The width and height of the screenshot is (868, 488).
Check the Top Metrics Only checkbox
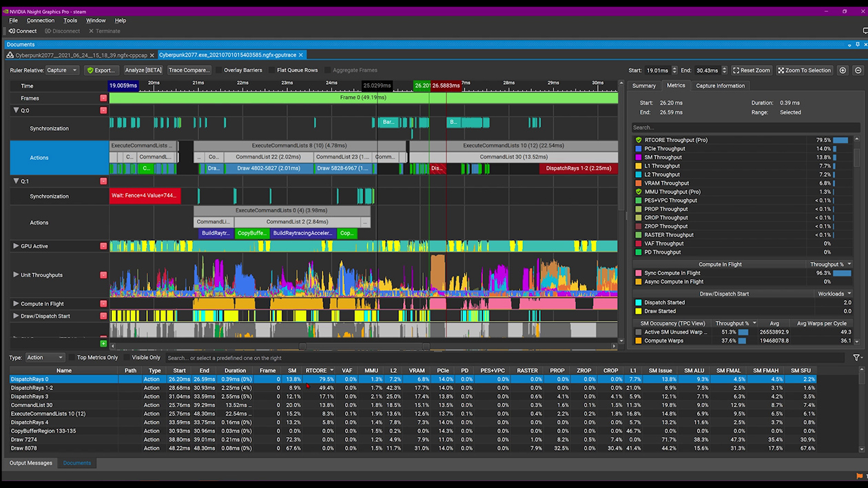[x=72, y=358]
